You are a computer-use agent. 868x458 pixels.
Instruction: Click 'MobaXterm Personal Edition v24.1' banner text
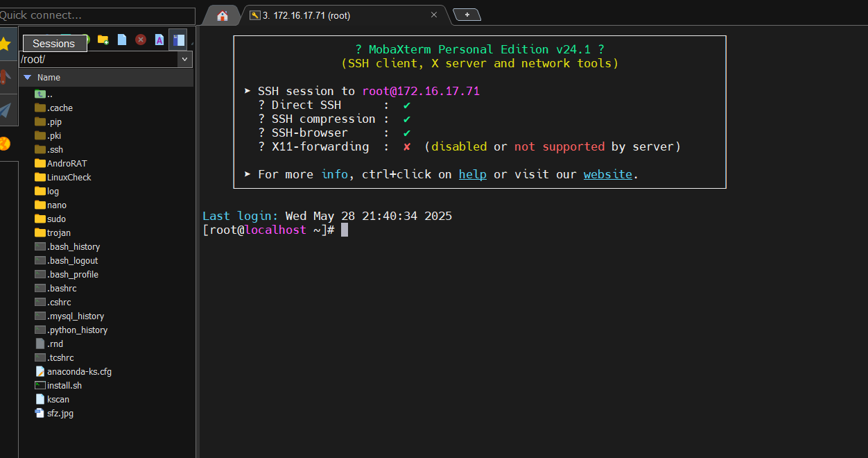pyautogui.click(x=479, y=49)
